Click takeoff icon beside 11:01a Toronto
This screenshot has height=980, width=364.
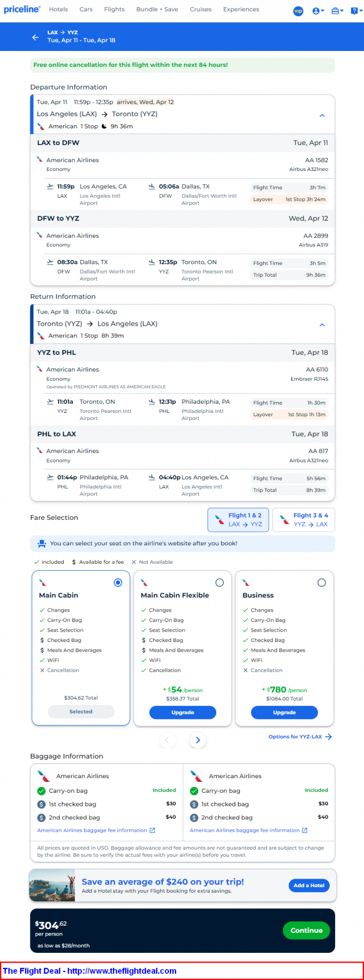pos(51,402)
